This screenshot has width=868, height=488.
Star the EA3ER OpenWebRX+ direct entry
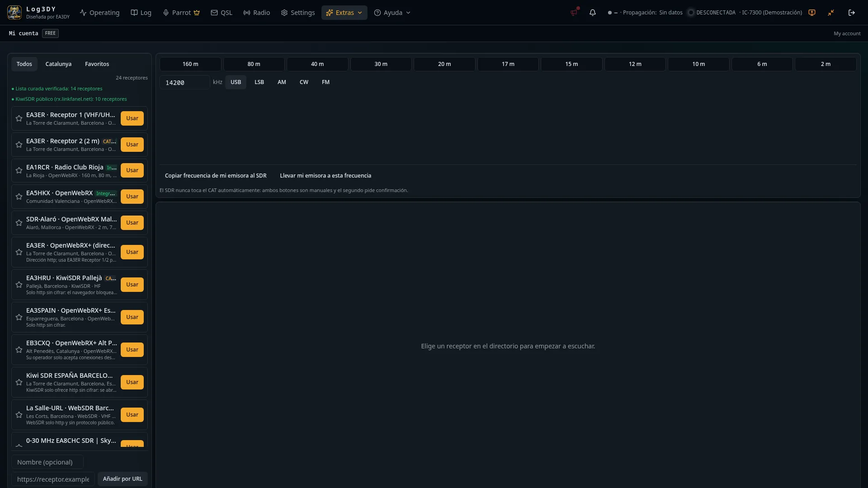coord(19,252)
